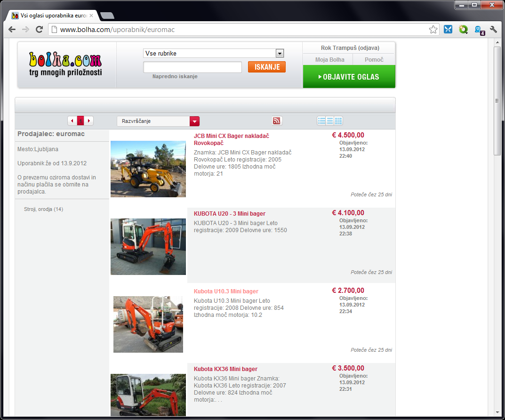Open the Moja Bolha tab
This screenshot has width=505, height=420.
click(329, 59)
